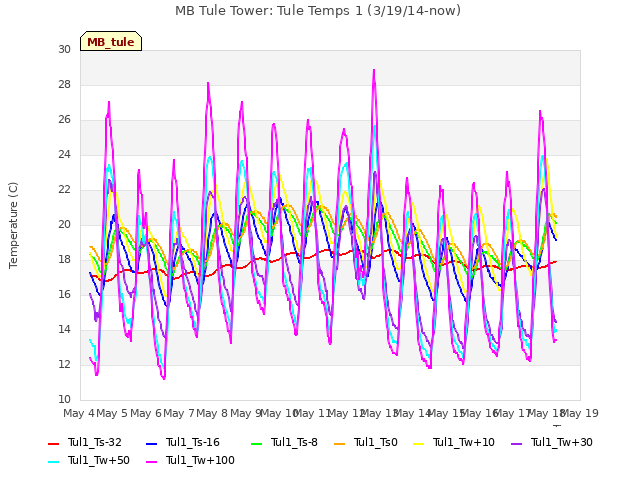The image size is (640, 480).
Task: Click the 10 y-axis tick label
Action: pos(64,400)
